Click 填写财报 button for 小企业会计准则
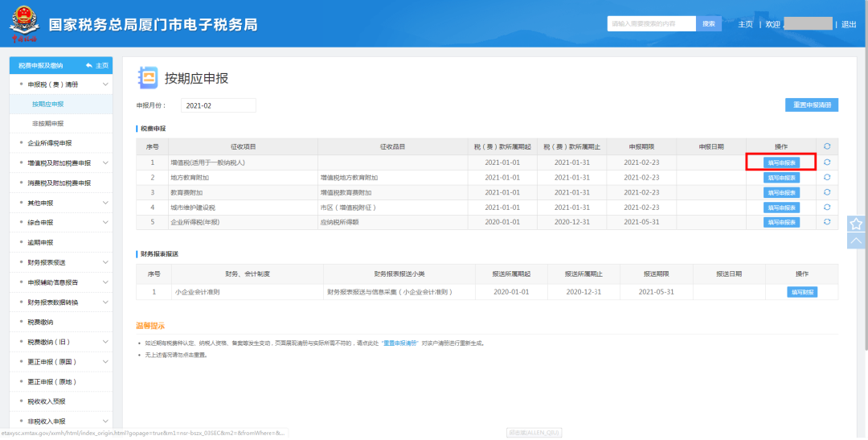The width and height of the screenshot is (868, 440). (802, 292)
